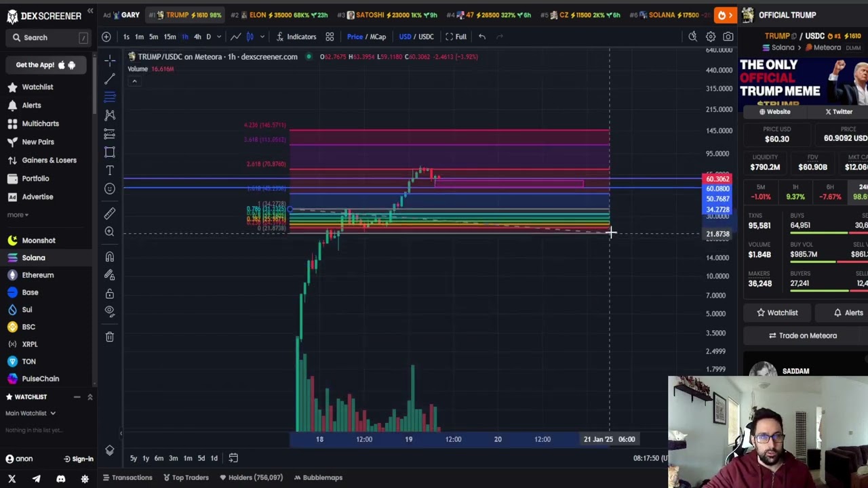Click the Sign-in link
Viewport: 868px width, 488px height.
point(79,459)
